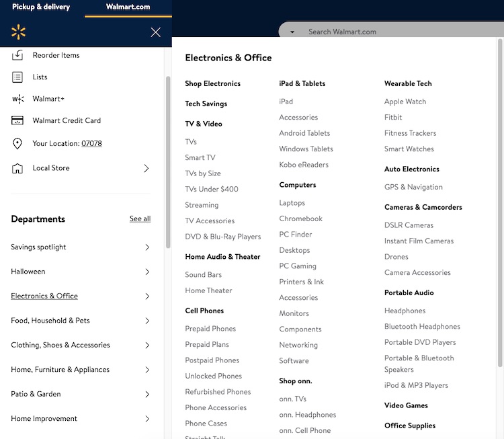Click the Local Store building icon
The image size is (504, 439).
coord(17,168)
